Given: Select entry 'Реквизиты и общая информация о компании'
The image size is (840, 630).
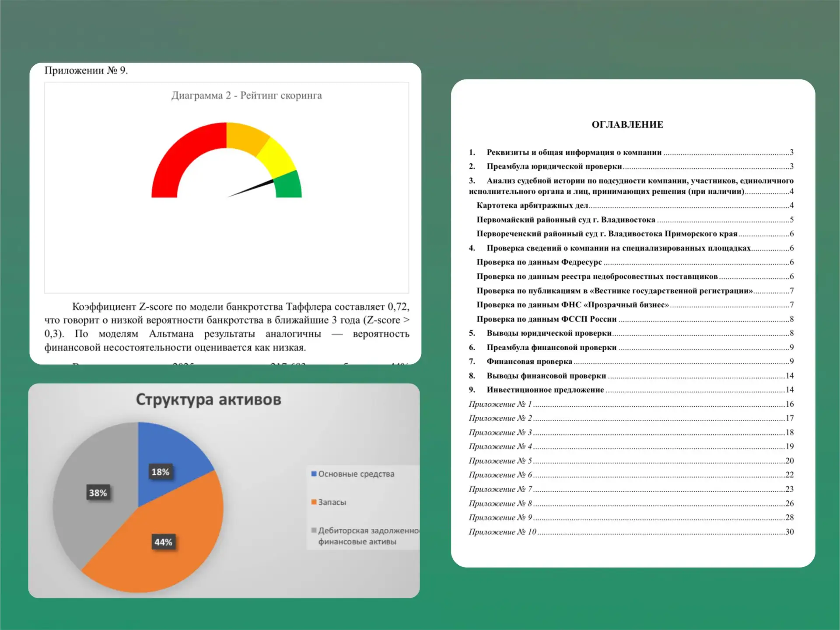Looking at the screenshot, I should coord(631,152).
